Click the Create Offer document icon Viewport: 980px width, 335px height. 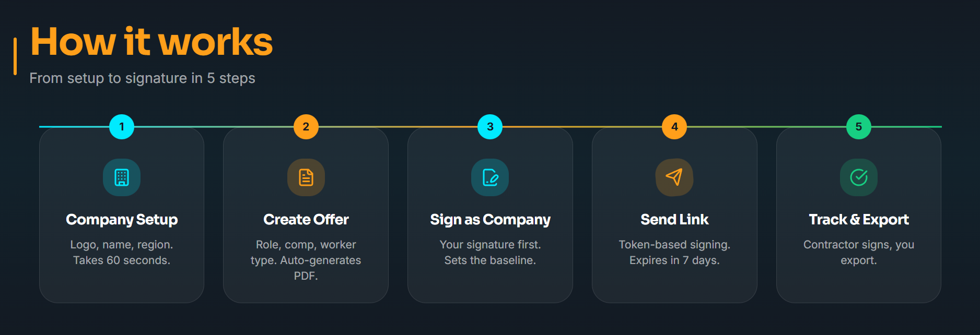click(306, 177)
